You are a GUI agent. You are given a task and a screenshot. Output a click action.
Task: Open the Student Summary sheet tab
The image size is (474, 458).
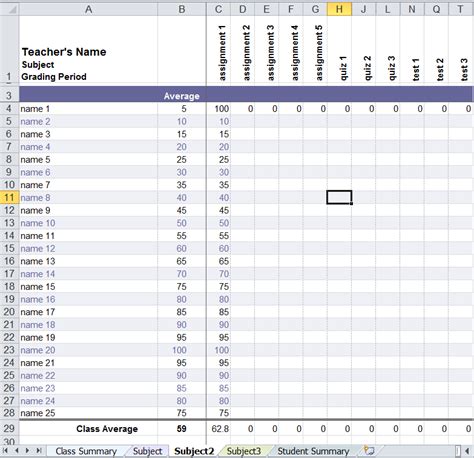pos(313,451)
